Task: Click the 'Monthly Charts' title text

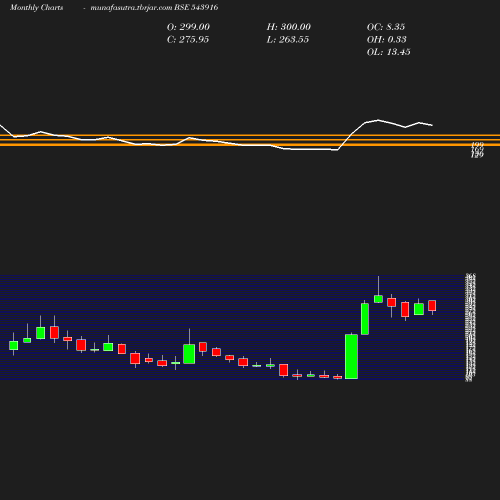Action: (36, 7)
